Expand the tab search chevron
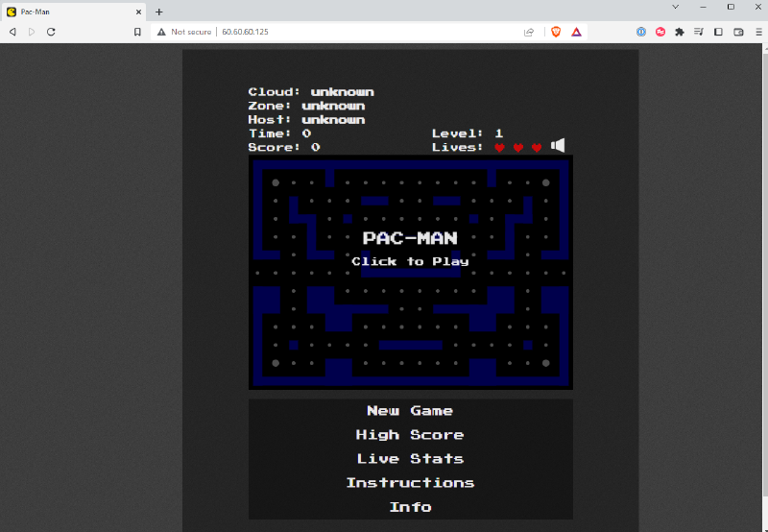Screen dimensions: 768x532 676,7
